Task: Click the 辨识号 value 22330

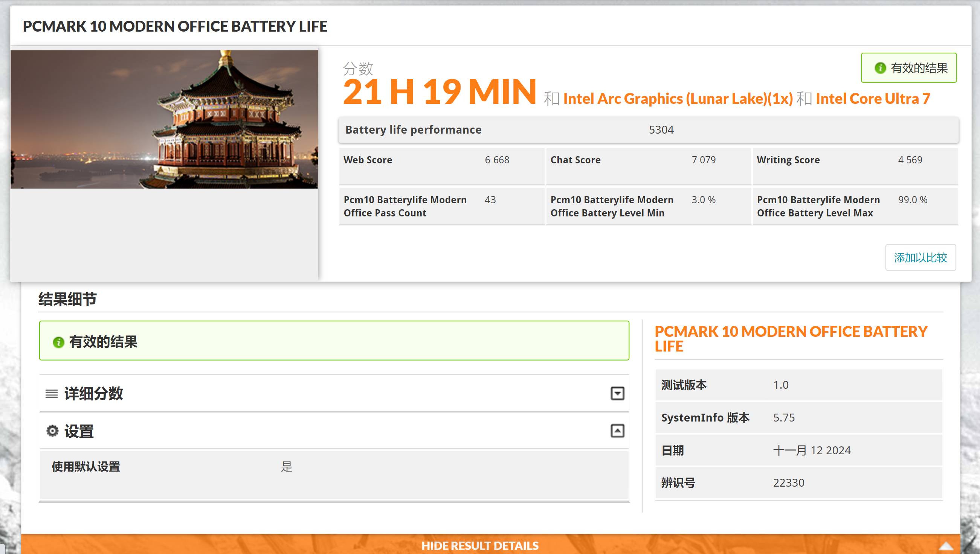Action: 789,483
